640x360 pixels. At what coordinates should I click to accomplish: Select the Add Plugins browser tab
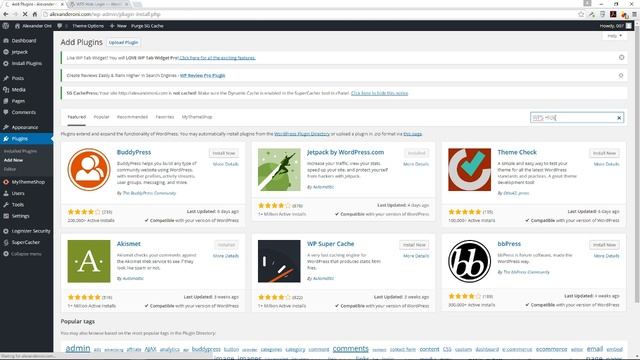click(x=33, y=4)
